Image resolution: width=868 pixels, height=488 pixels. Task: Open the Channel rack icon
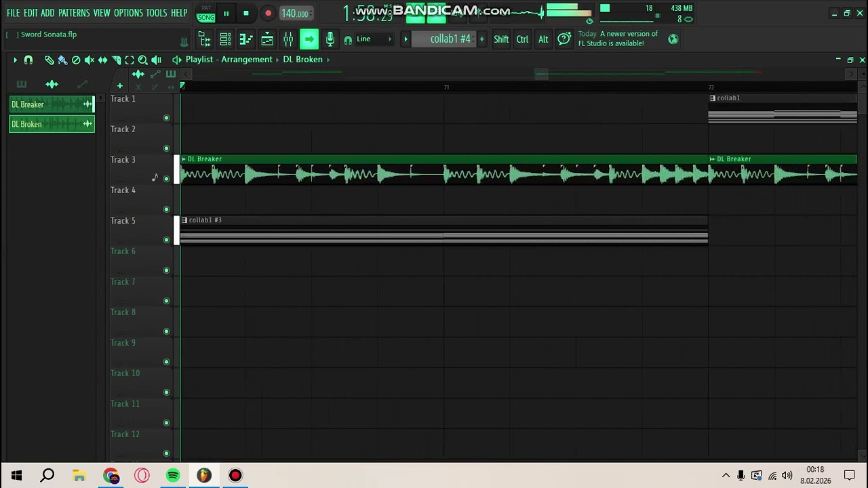pyautogui.click(x=225, y=39)
